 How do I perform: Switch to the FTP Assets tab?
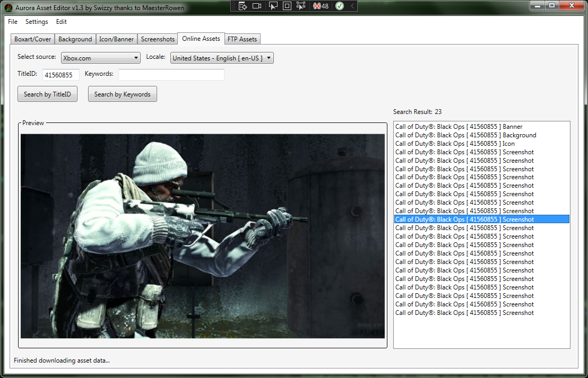pos(242,39)
